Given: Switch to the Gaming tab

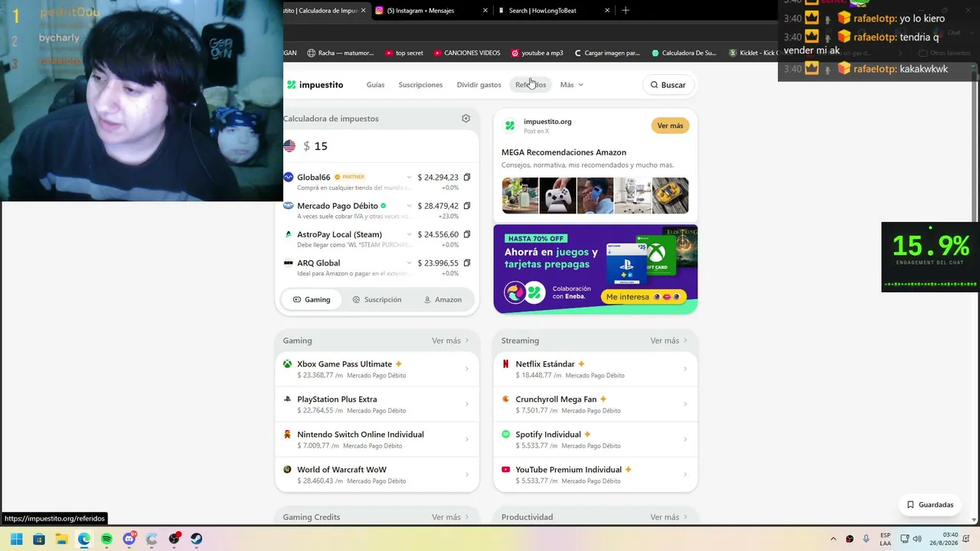Looking at the screenshot, I should [312, 299].
